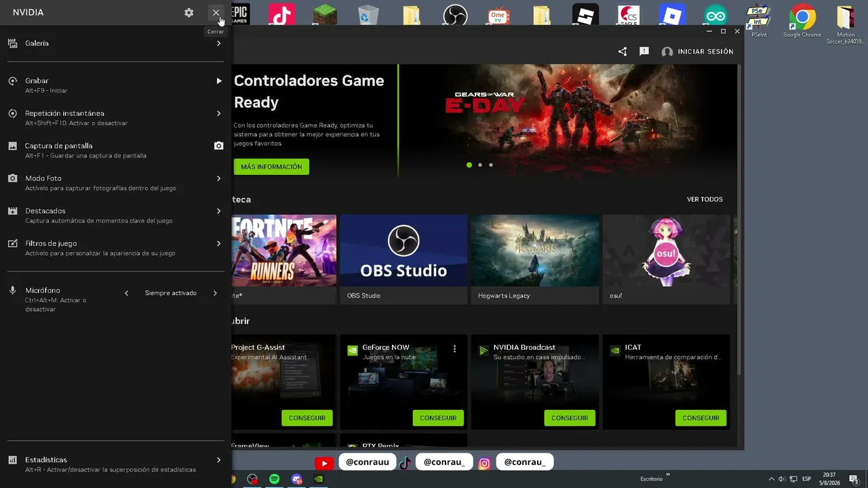Select the first banner carousel dot
Viewport: 868px width, 488px height.
coord(469,165)
